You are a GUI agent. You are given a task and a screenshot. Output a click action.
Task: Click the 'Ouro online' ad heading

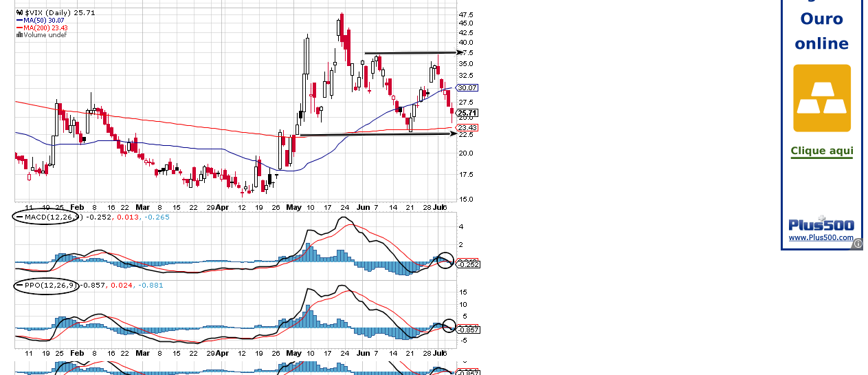(821, 31)
